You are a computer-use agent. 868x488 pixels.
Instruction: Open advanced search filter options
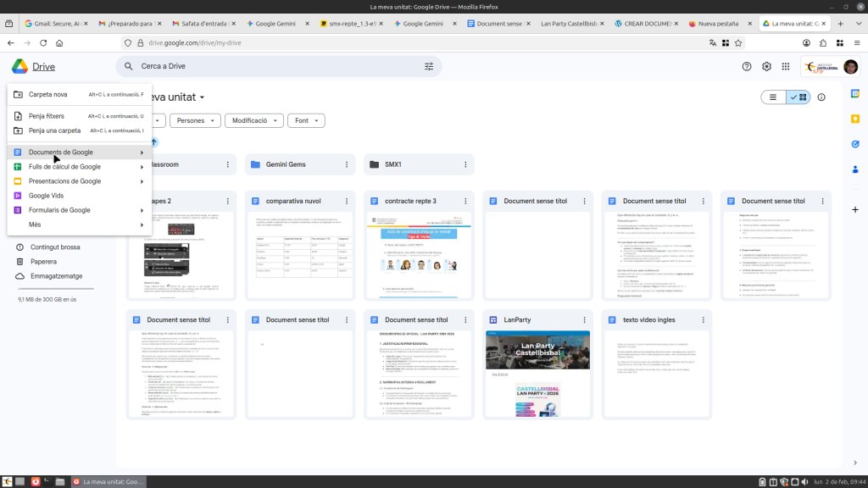pos(429,66)
